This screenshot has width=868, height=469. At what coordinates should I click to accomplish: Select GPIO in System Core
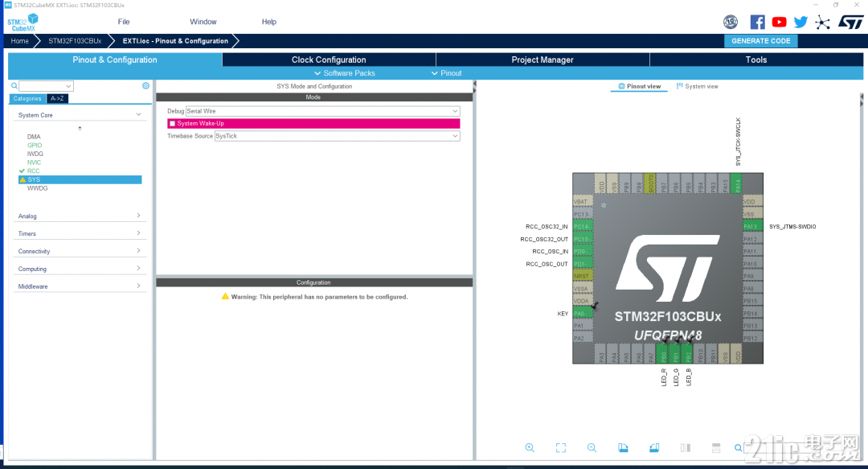pyautogui.click(x=35, y=146)
